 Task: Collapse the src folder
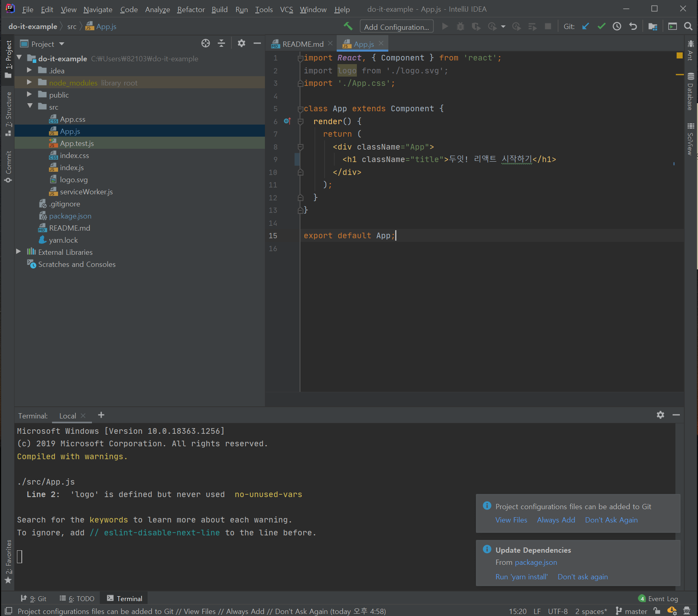click(30, 106)
